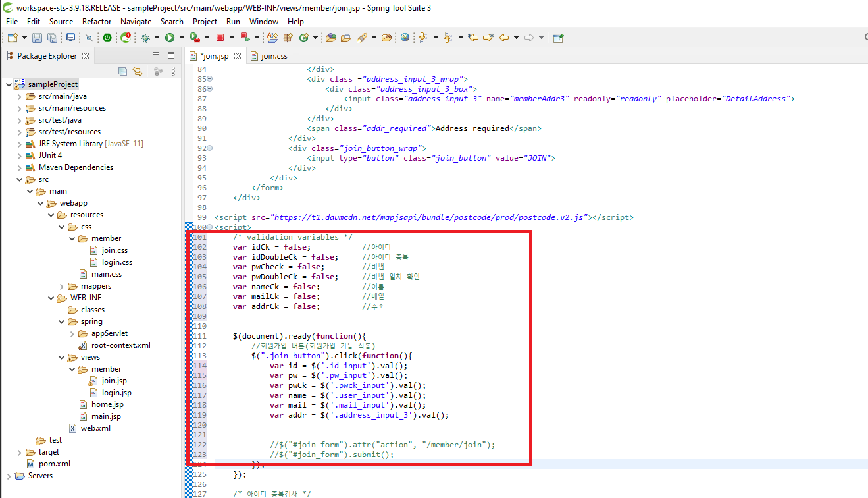
Task: Open the Project menu
Action: (205, 21)
